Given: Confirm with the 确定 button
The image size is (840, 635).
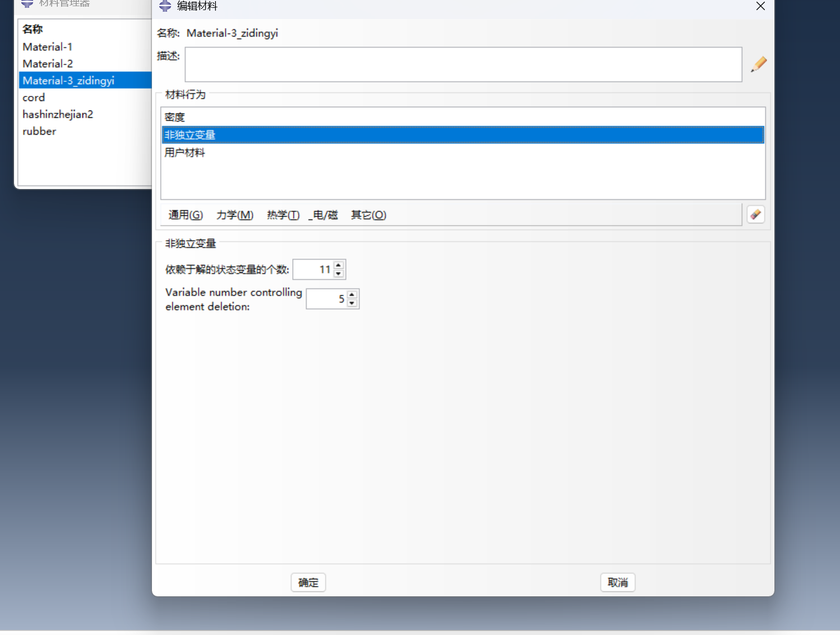Looking at the screenshot, I should [308, 582].
